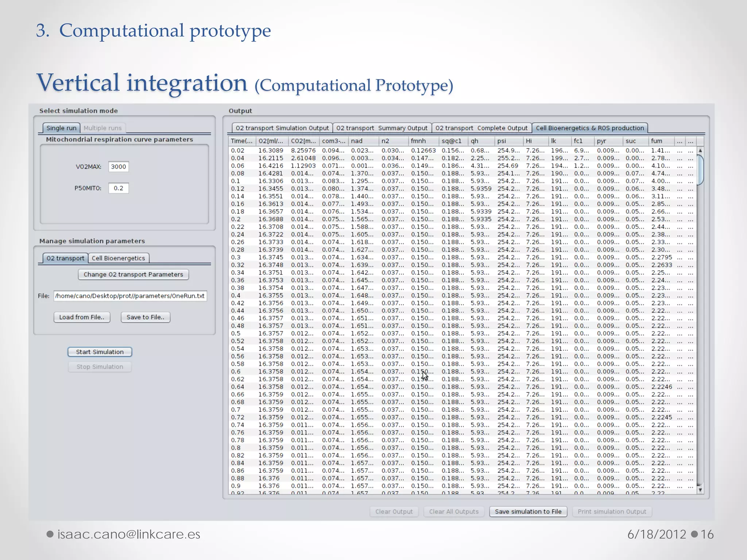Viewport: 747px width, 560px height.
Task: Open the Cell Bioenergetics parameters tab
Action: coord(119,258)
